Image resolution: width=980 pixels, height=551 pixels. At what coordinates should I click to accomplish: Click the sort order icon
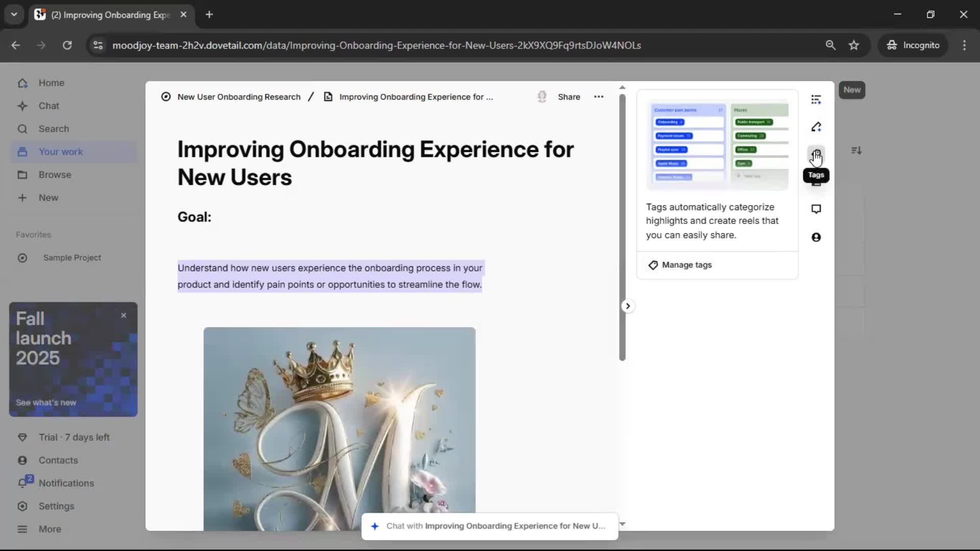[x=856, y=151]
